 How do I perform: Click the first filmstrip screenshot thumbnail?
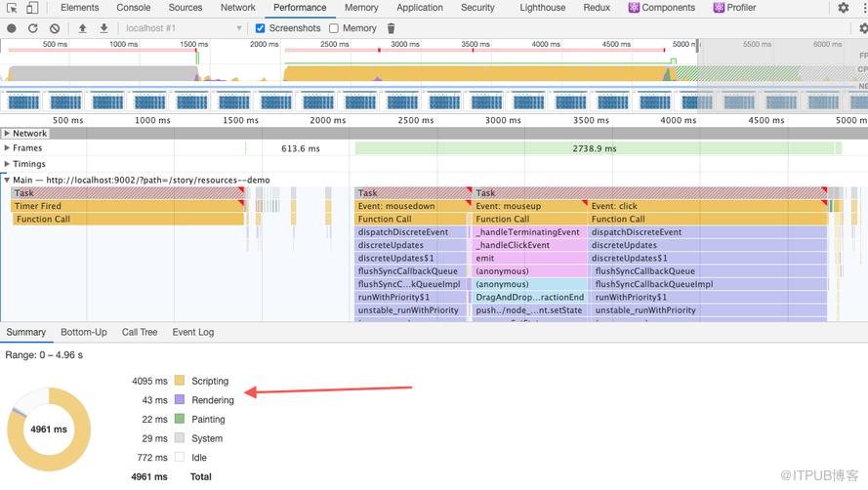tap(23, 102)
